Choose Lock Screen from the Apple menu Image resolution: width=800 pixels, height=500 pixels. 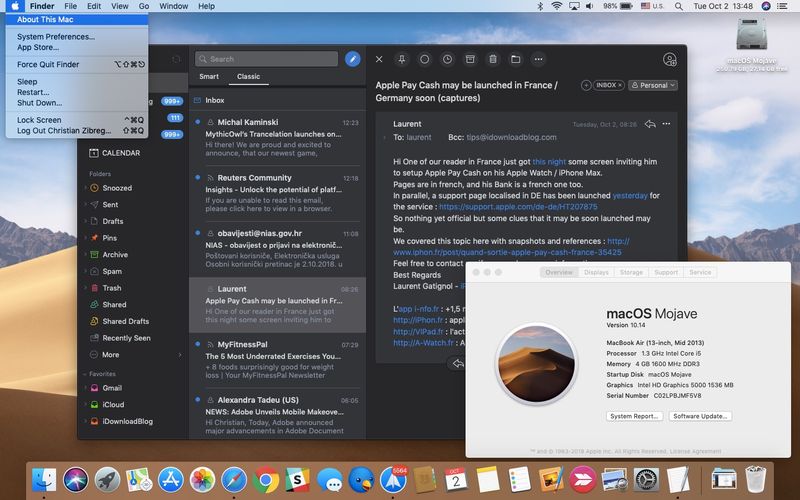click(77, 120)
